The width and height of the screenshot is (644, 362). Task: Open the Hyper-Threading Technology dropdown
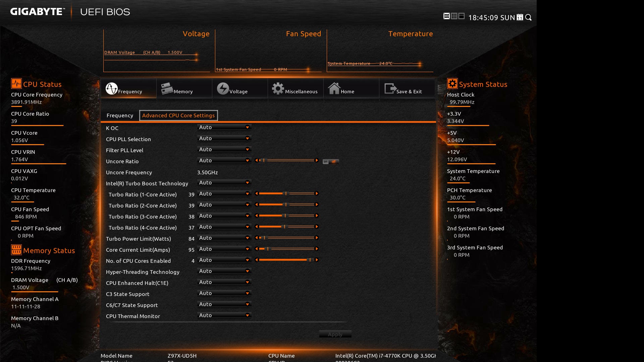coord(224,271)
